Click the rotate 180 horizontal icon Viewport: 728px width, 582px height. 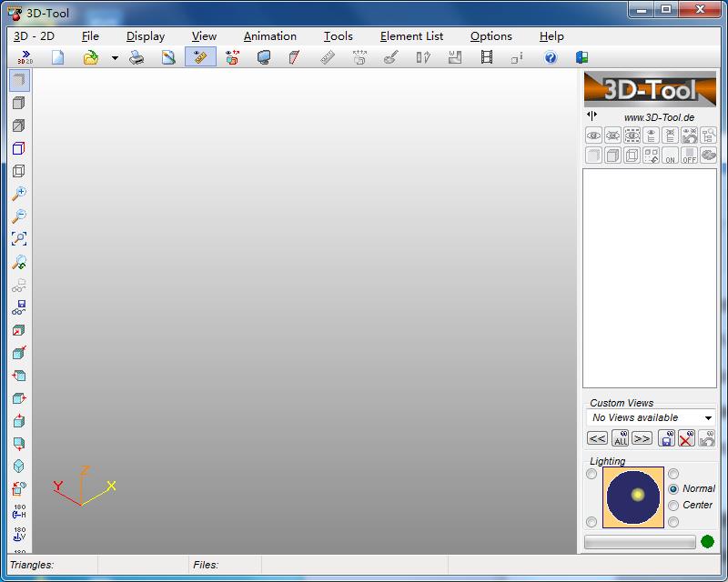click(19, 511)
